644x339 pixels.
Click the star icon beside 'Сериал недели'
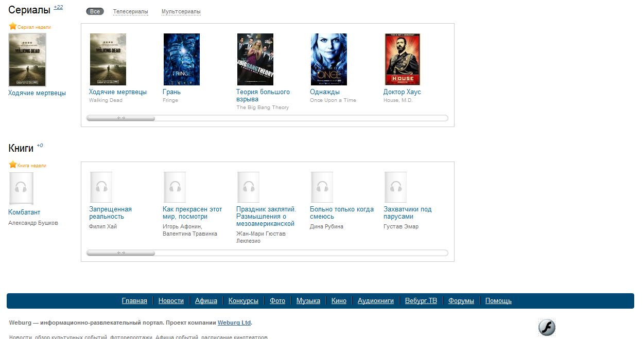tap(13, 26)
